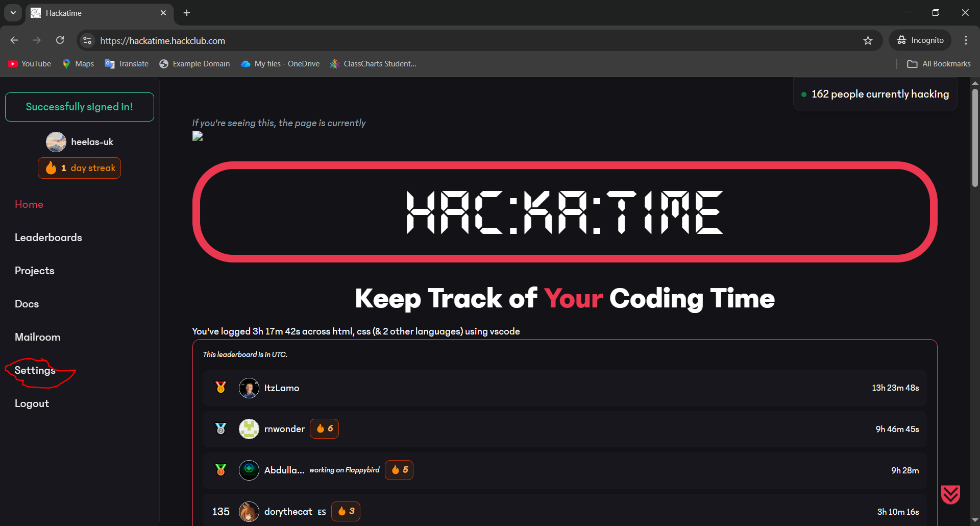Click heelas-uk's profile avatar
980x526 pixels.
tap(56, 141)
